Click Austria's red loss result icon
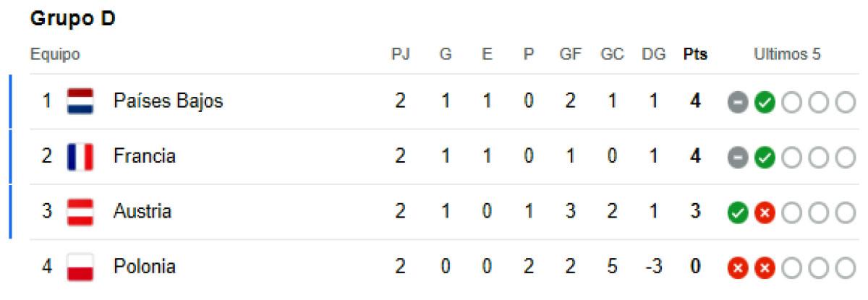Image resolution: width=868 pixels, height=300 pixels. coord(762,213)
